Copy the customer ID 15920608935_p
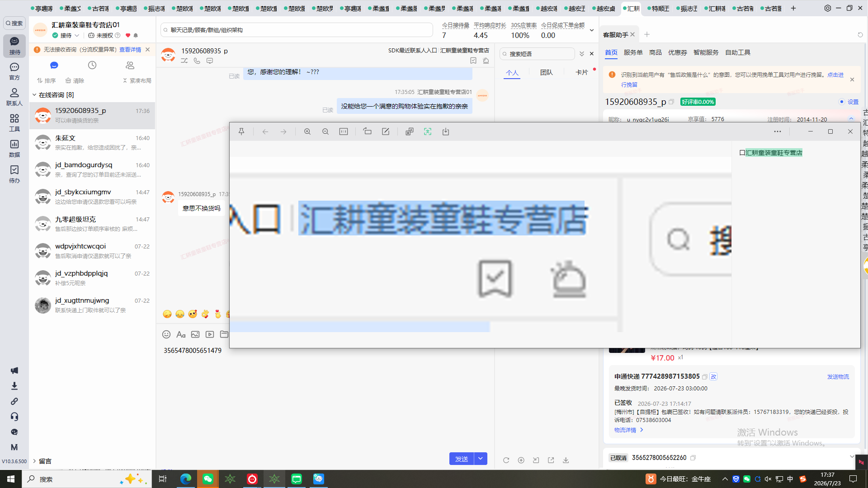868x488 pixels. click(x=671, y=102)
